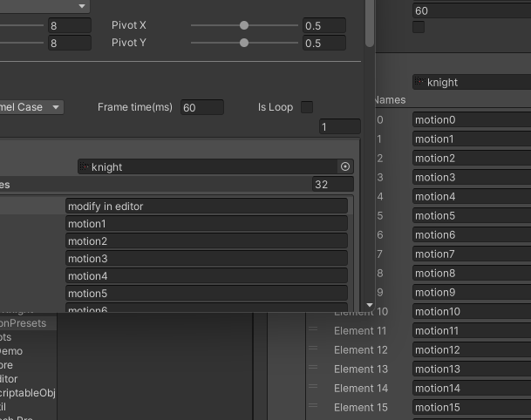Click motion7 field in inspector
This screenshot has width=531, height=420.
472,254
